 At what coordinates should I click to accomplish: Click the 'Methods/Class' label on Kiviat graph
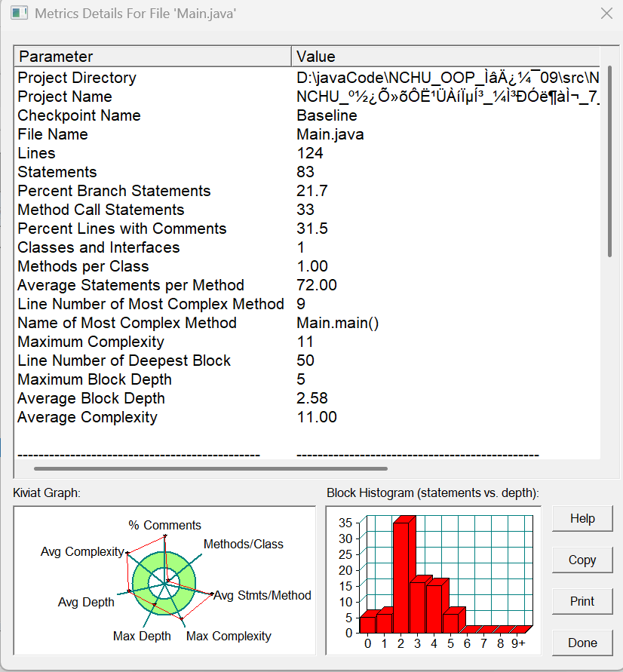244,544
